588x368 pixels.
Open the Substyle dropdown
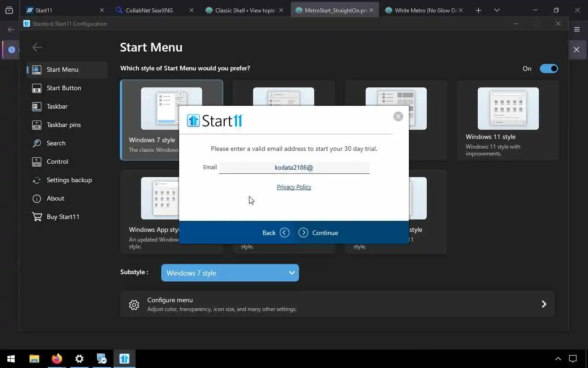click(x=230, y=273)
